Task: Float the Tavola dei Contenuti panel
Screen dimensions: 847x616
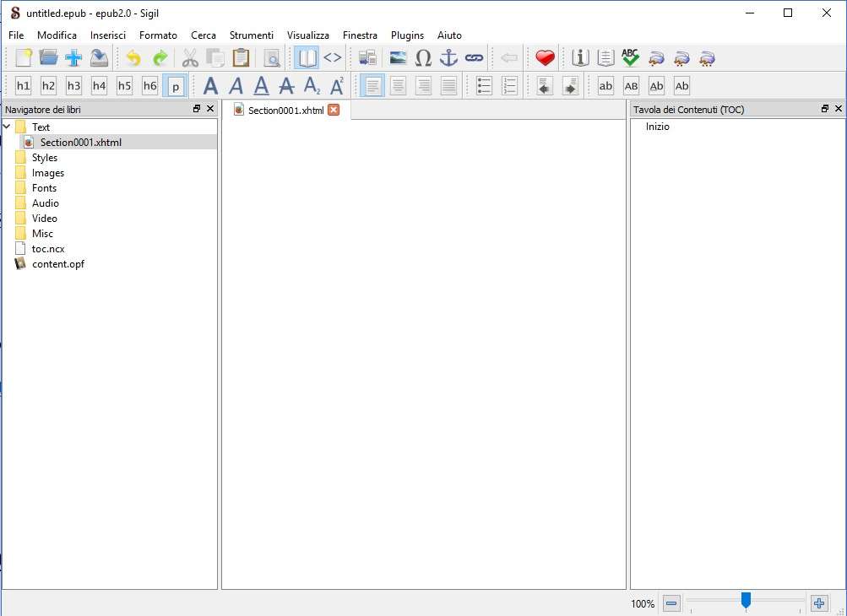Action: tap(825, 109)
